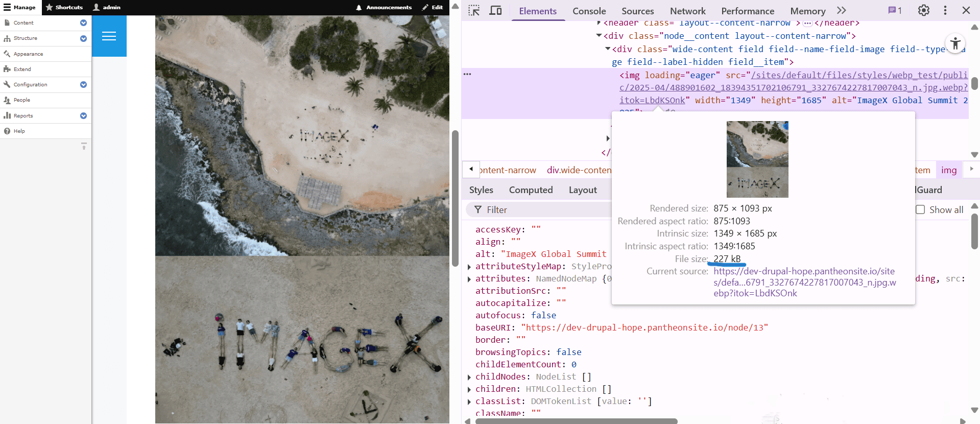
Task: Select the Elements tab
Action: pyautogui.click(x=538, y=11)
